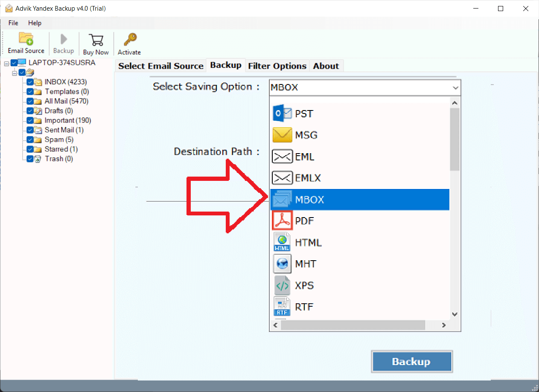Viewport: 539px width, 392px height.
Task: Uncheck the All Mail (5470) checkbox
Action: tap(30, 101)
